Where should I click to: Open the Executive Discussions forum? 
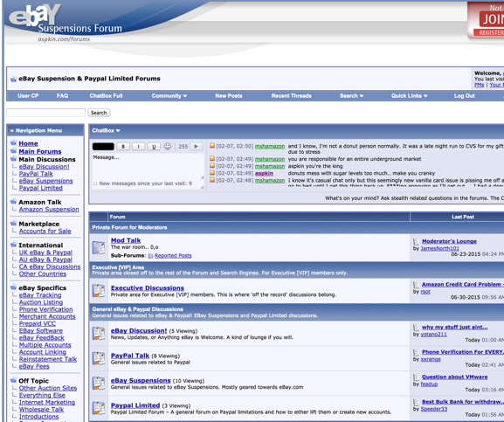(148, 288)
